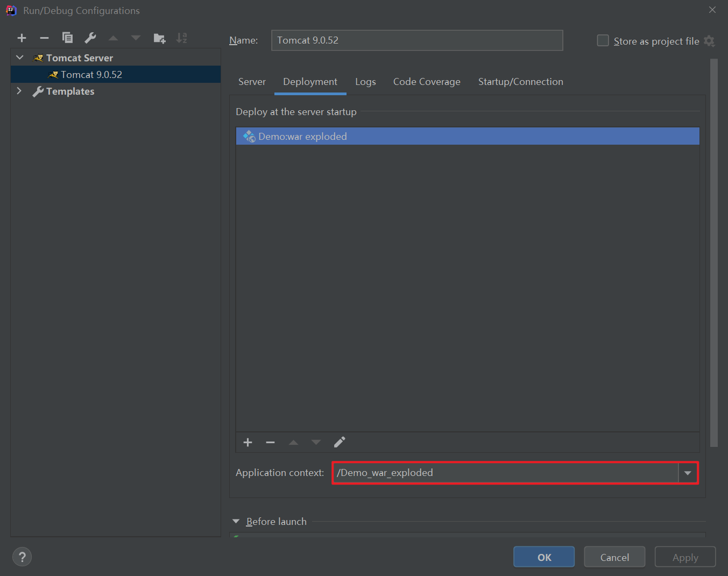Collapse the Tomcat Server tree node
The height and width of the screenshot is (576, 728).
pos(20,58)
